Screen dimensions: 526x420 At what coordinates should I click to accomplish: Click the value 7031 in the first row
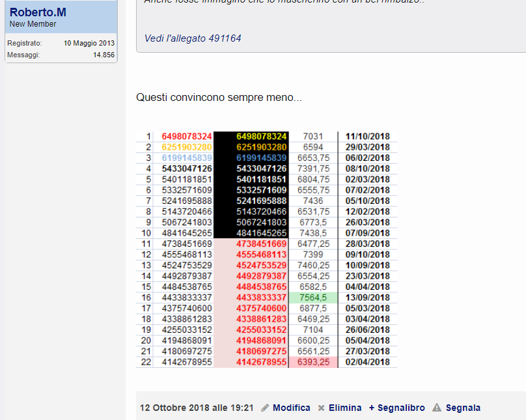click(x=313, y=136)
